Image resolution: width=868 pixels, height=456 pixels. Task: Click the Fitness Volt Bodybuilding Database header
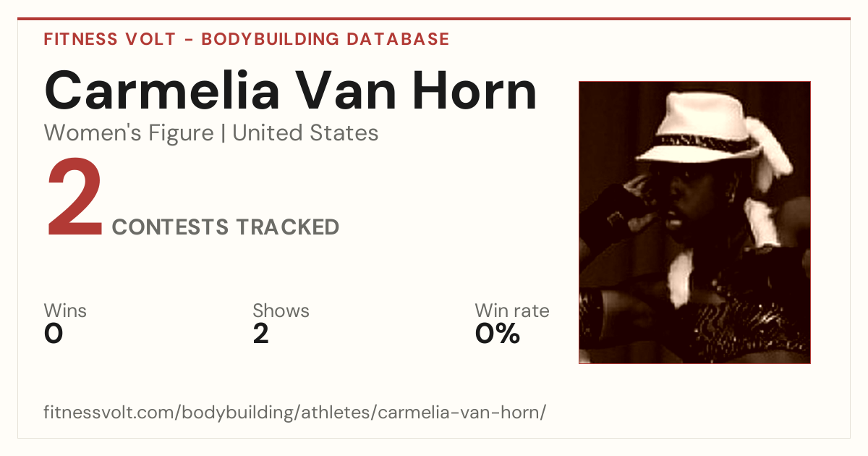247,39
